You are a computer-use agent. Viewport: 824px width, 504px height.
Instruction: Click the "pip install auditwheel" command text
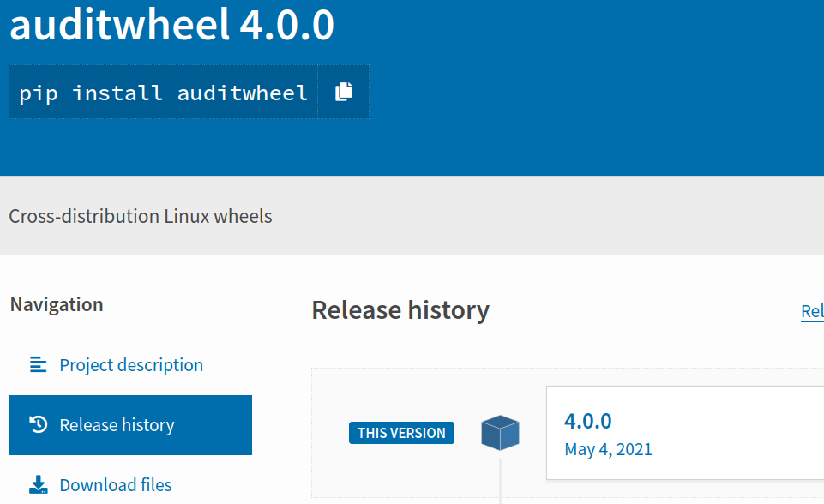tap(163, 93)
